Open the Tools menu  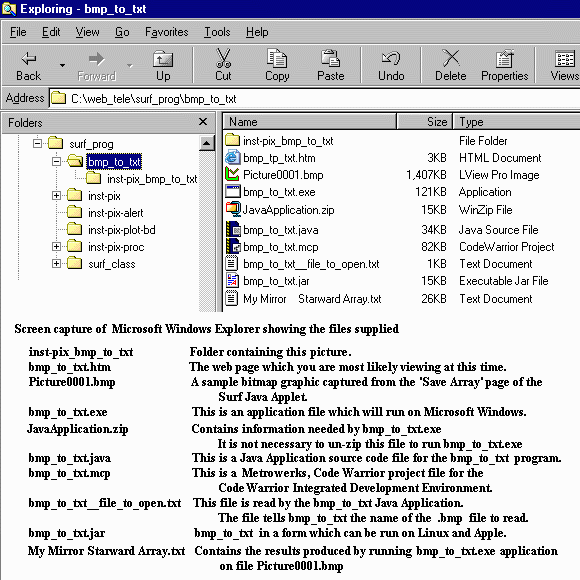[x=217, y=32]
